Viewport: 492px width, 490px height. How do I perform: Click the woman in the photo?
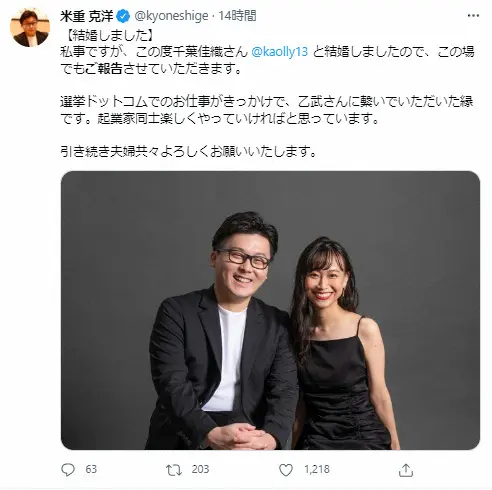(x=343, y=343)
